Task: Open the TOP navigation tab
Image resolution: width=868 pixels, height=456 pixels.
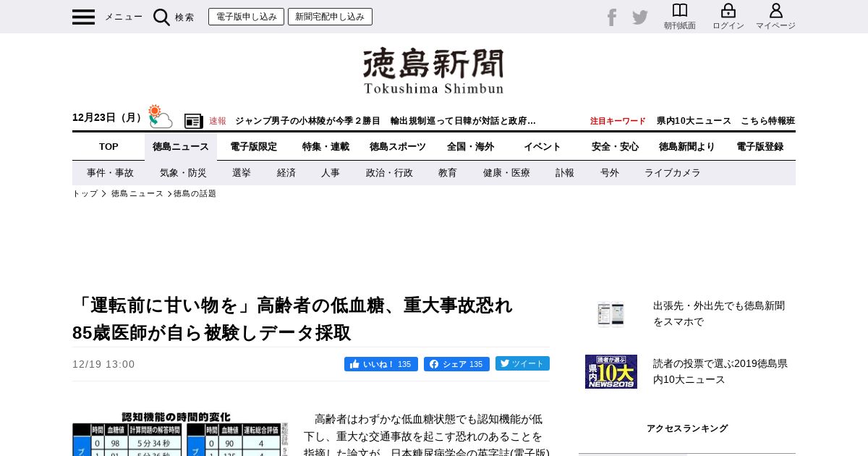Action: 109,146
